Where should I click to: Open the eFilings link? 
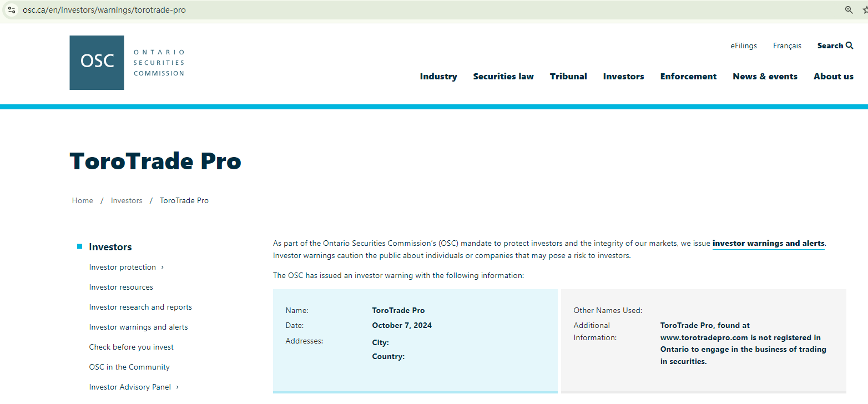pos(744,46)
